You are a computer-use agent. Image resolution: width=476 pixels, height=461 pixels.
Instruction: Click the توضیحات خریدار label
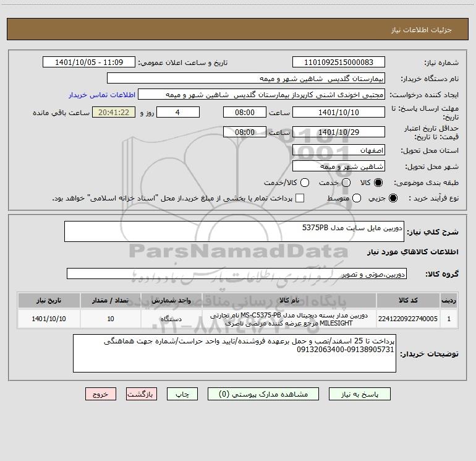coord(429,354)
